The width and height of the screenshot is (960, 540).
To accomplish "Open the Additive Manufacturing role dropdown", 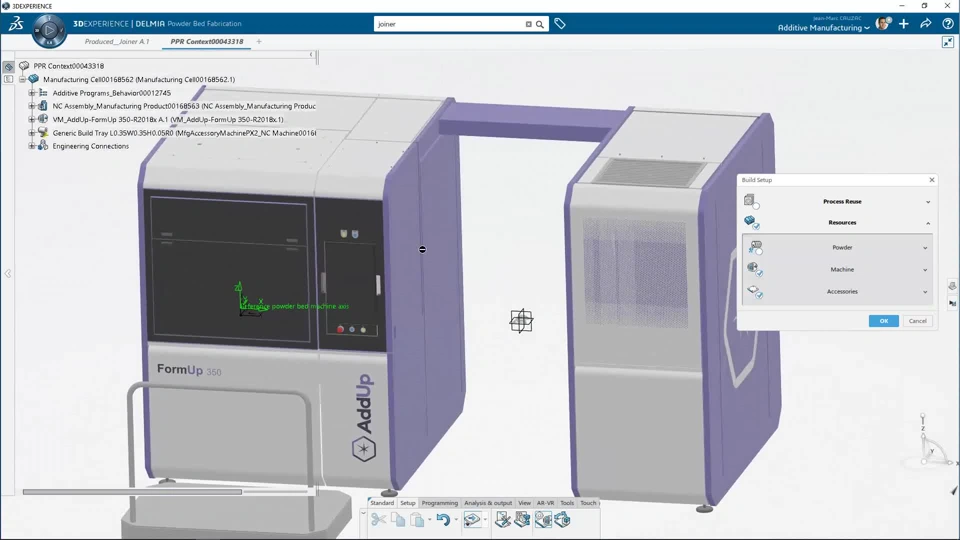I will tap(823, 28).
